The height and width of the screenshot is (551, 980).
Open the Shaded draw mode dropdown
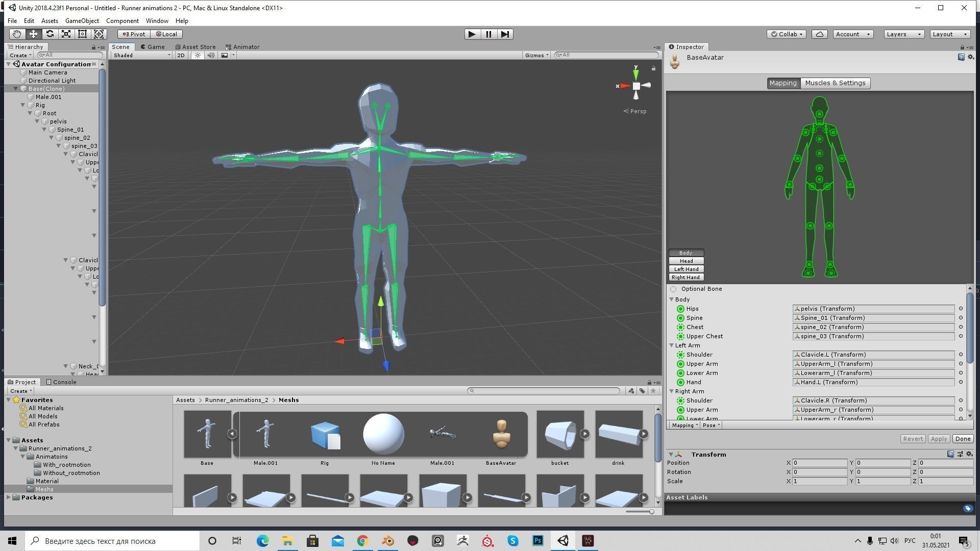(141, 55)
